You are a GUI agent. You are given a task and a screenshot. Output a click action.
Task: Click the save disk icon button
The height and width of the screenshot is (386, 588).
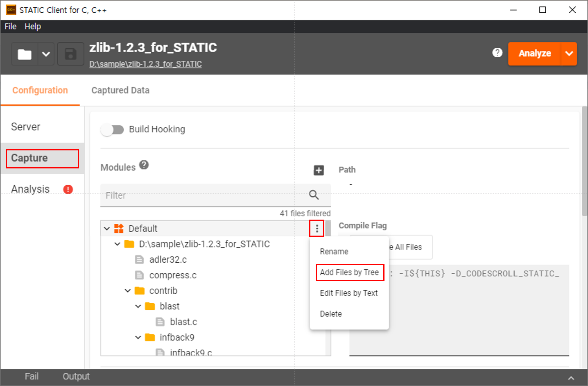click(70, 54)
